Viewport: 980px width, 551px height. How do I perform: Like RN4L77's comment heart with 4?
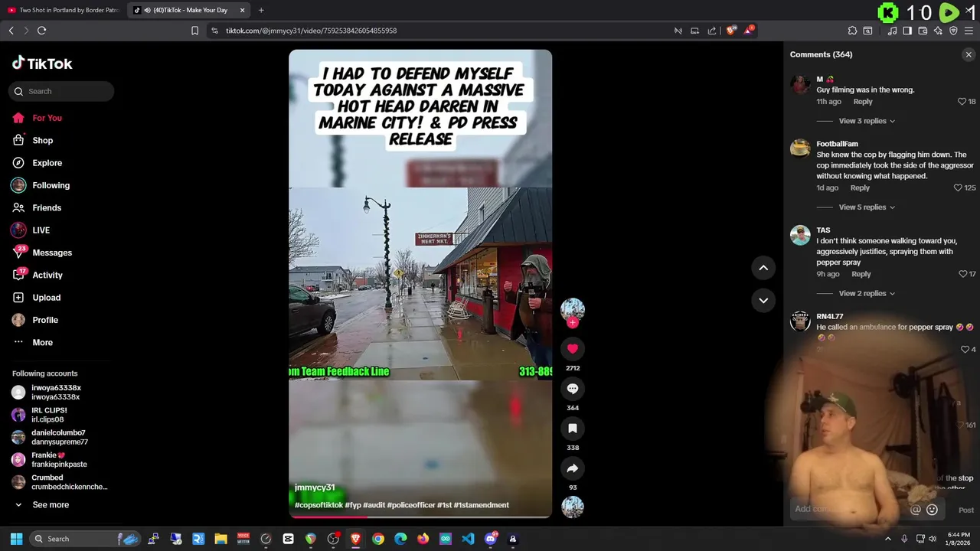point(966,350)
